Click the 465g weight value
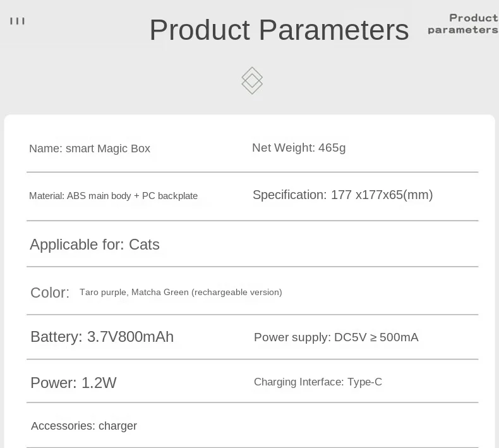Screen dimensions: 499x448 pyautogui.click(x=332, y=148)
